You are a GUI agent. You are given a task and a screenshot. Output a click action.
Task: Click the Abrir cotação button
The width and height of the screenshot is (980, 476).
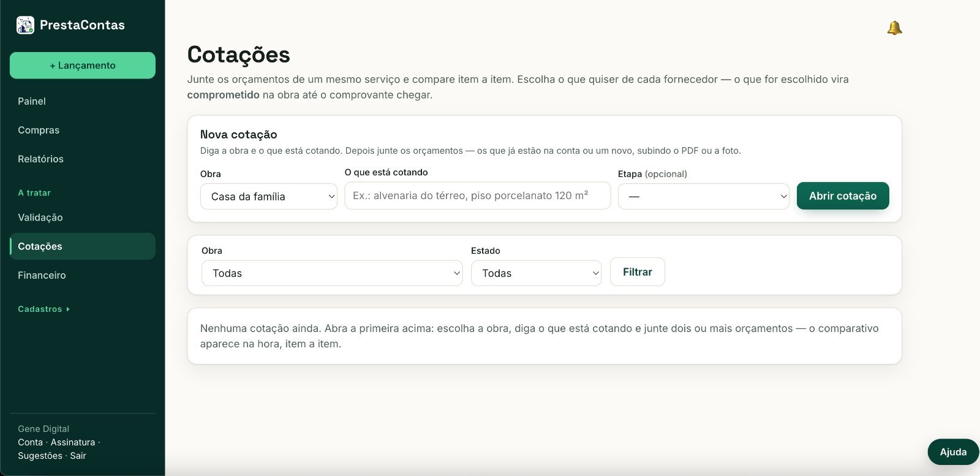[x=843, y=196]
